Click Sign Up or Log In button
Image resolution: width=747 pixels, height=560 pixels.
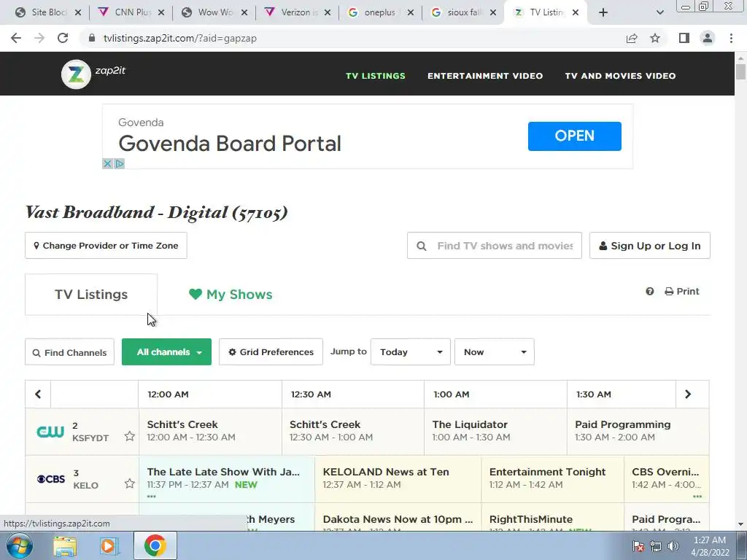(650, 246)
